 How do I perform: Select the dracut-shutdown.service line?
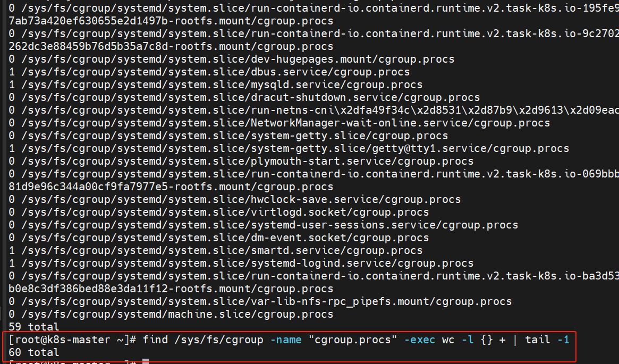(244, 98)
